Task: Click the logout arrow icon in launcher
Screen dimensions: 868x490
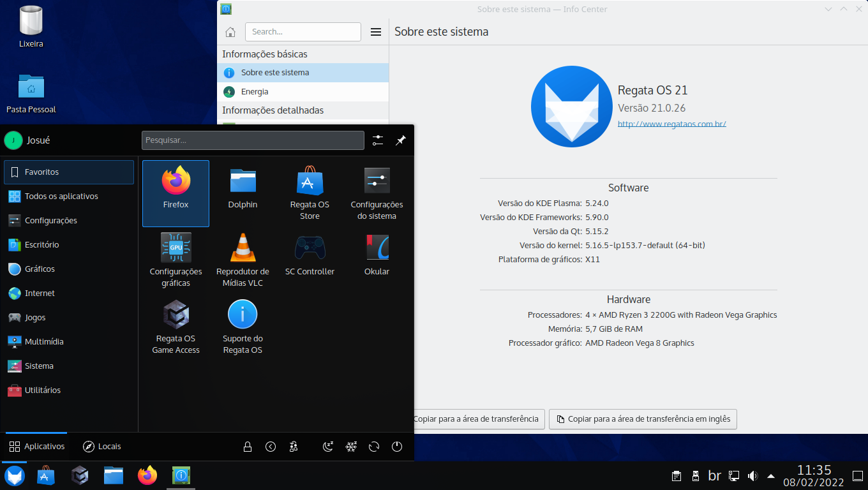Action: point(271,447)
